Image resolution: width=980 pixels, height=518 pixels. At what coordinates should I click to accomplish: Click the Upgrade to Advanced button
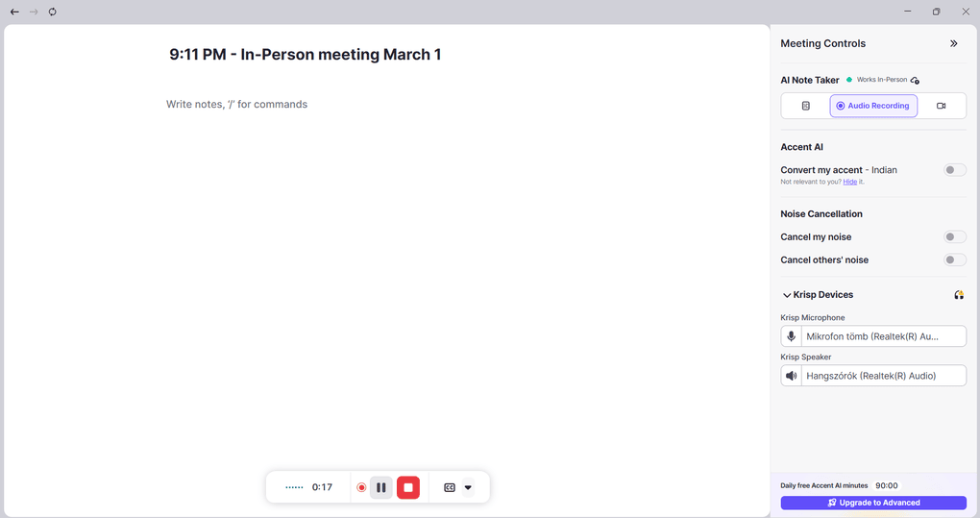pos(873,503)
